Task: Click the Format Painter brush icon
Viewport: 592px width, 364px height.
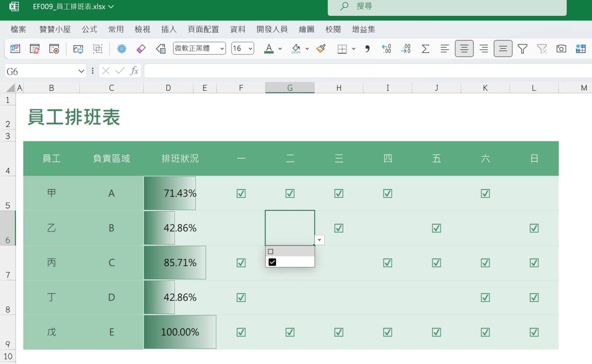Action: point(321,49)
